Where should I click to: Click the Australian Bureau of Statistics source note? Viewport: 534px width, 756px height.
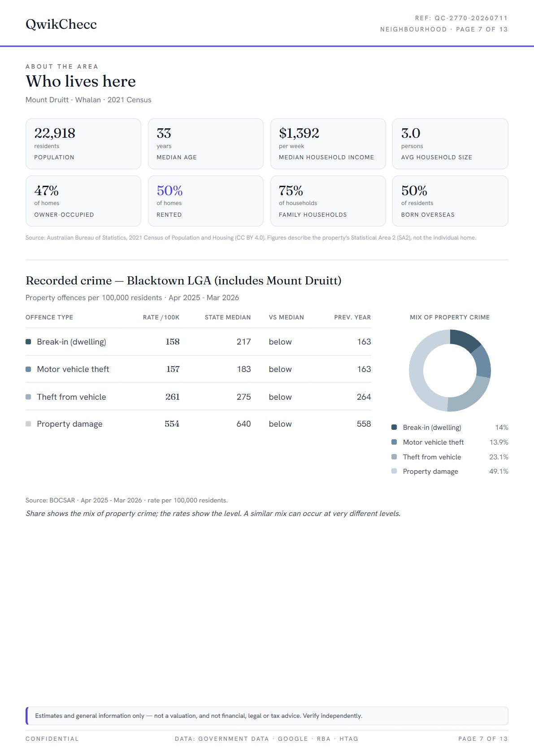pos(251,238)
